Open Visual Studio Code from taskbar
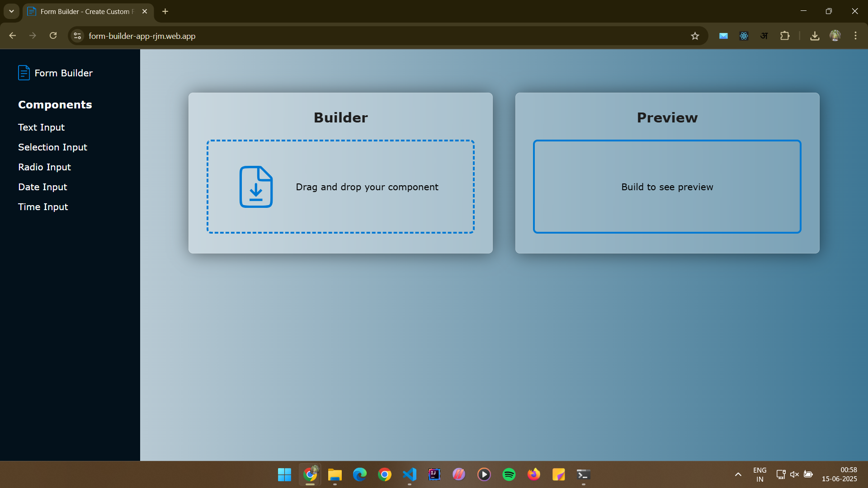Viewport: 868px width, 488px height. pos(410,474)
